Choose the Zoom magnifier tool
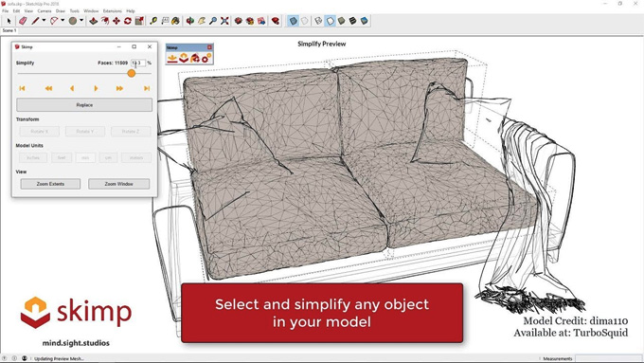The image size is (644, 363). click(x=213, y=21)
